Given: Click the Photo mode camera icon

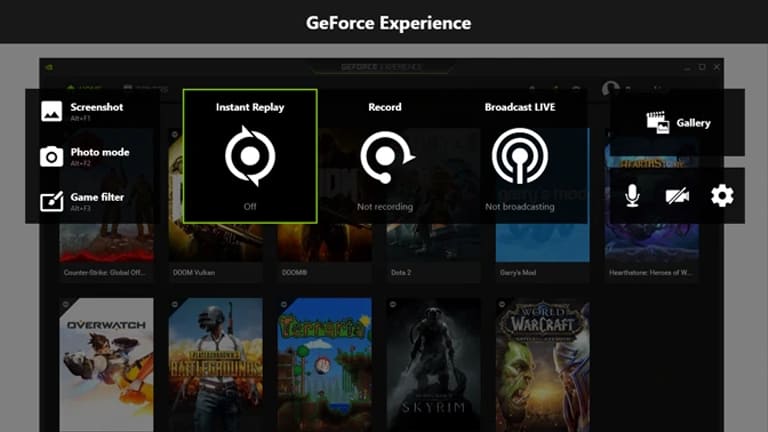Looking at the screenshot, I should click(x=51, y=157).
